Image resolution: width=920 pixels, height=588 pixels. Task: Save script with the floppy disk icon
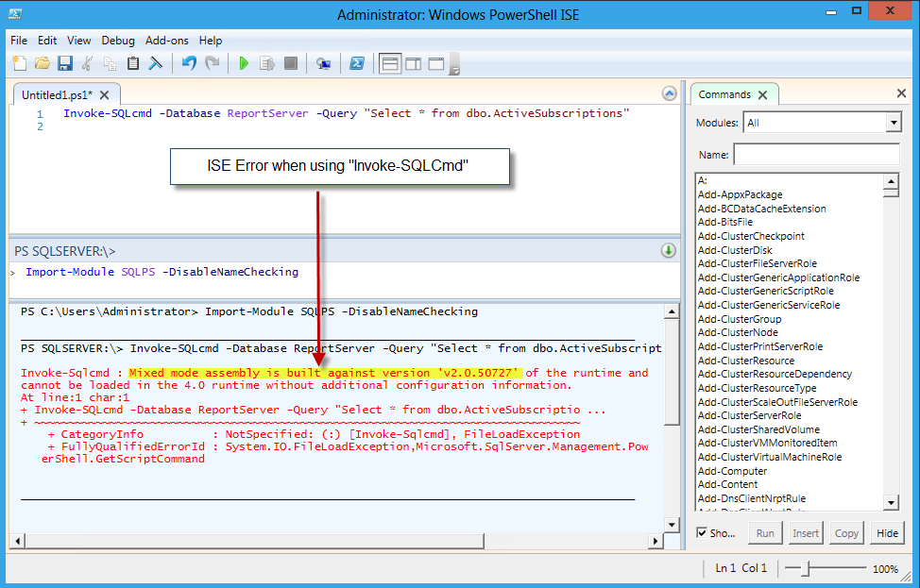pyautogui.click(x=64, y=63)
